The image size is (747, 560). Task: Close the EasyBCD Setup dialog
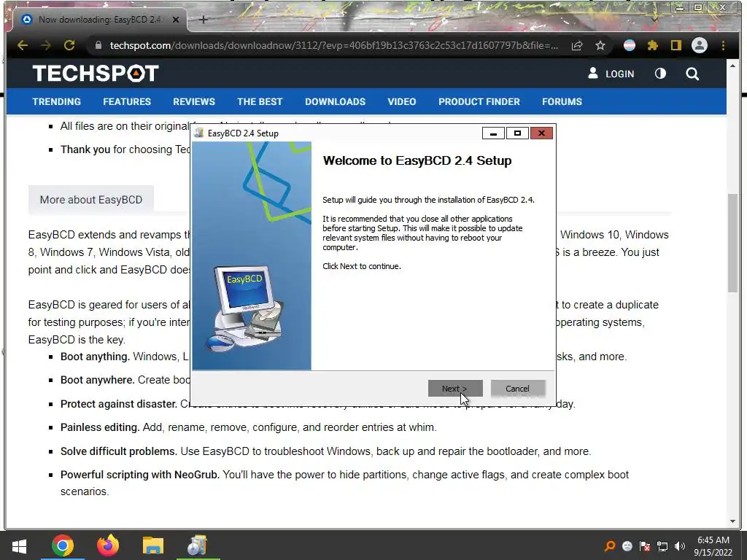pyautogui.click(x=541, y=133)
